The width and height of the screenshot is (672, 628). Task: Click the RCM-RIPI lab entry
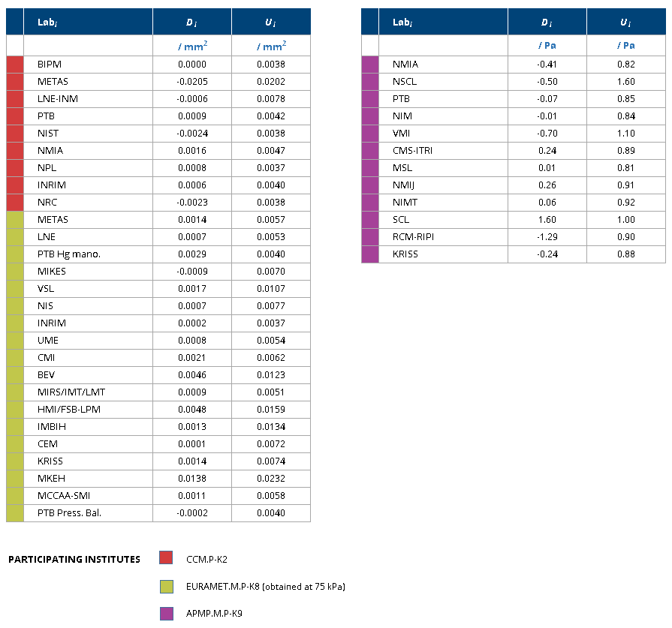tap(413, 237)
